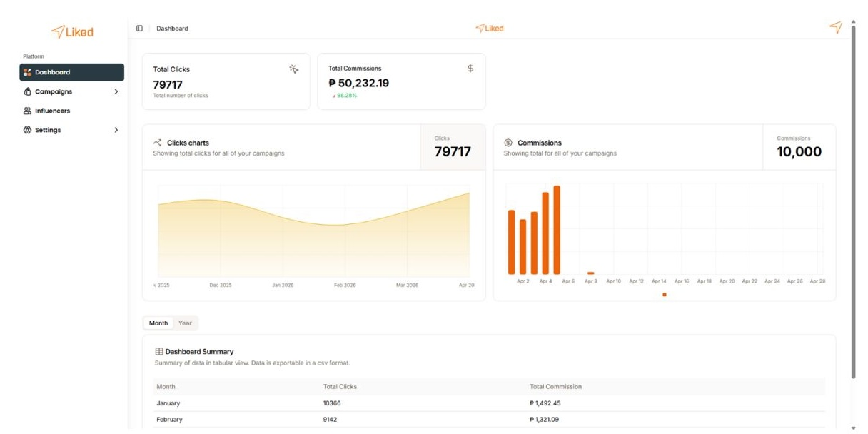Click the Clicks charts heading
The height and width of the screenshot is (434, 868).
188,143
